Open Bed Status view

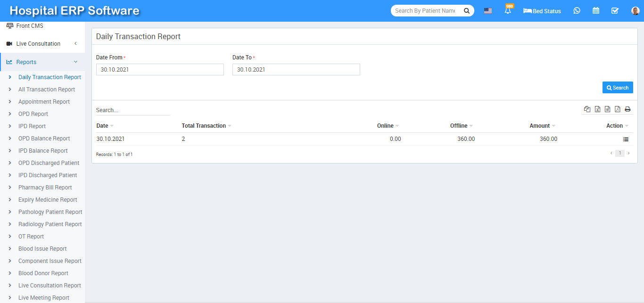coord(542,11)
